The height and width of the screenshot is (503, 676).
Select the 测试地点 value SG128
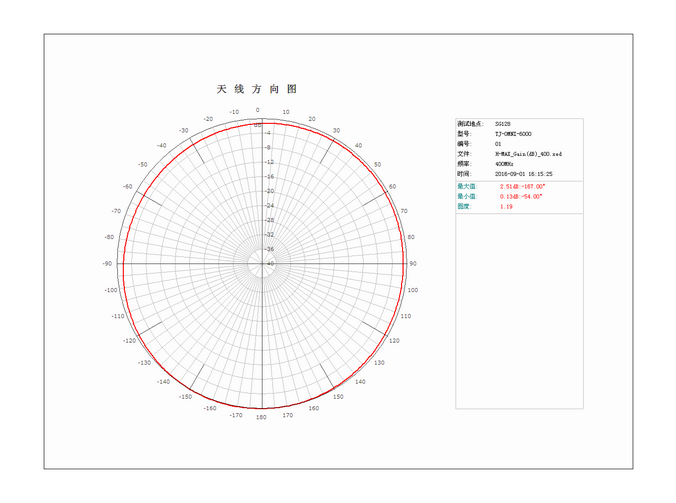(x=502, y=124)
